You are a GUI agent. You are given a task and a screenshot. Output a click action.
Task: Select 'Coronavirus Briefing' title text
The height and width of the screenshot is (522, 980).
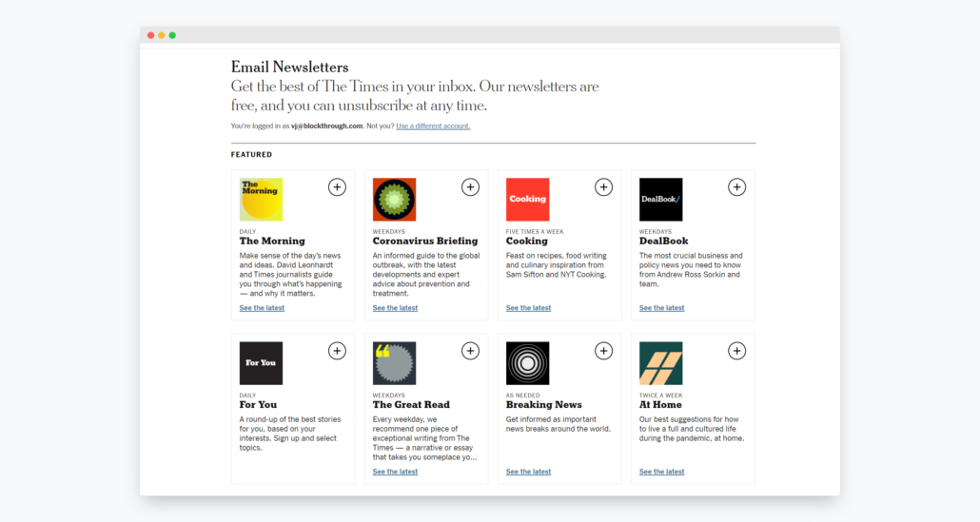tap(425, 241)
